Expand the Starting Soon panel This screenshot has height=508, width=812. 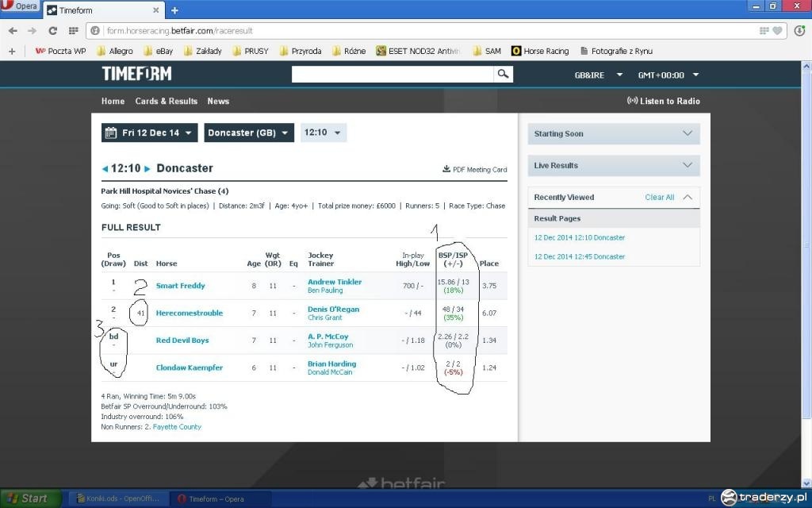pyautogui.click(x=614, y=133)
